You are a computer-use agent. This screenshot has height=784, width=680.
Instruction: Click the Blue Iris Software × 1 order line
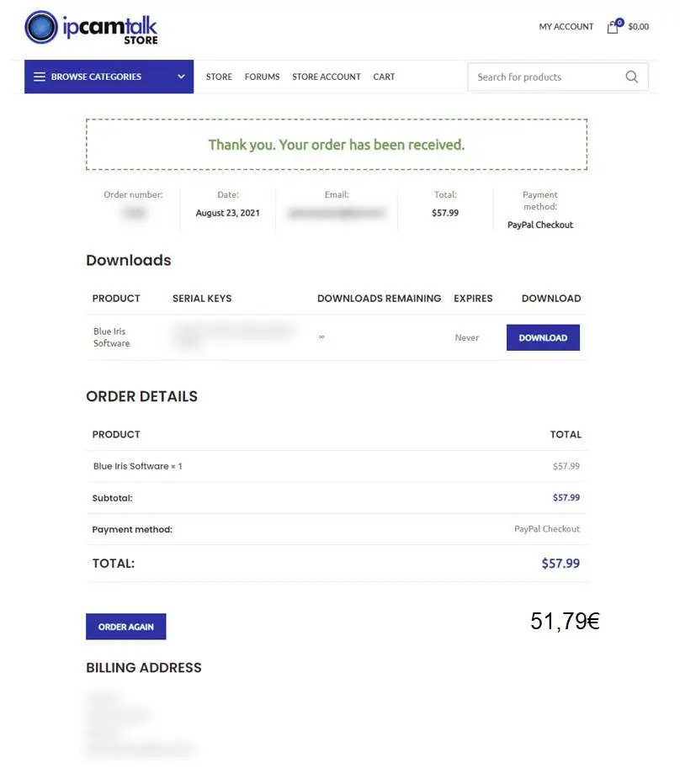[138, 466]
